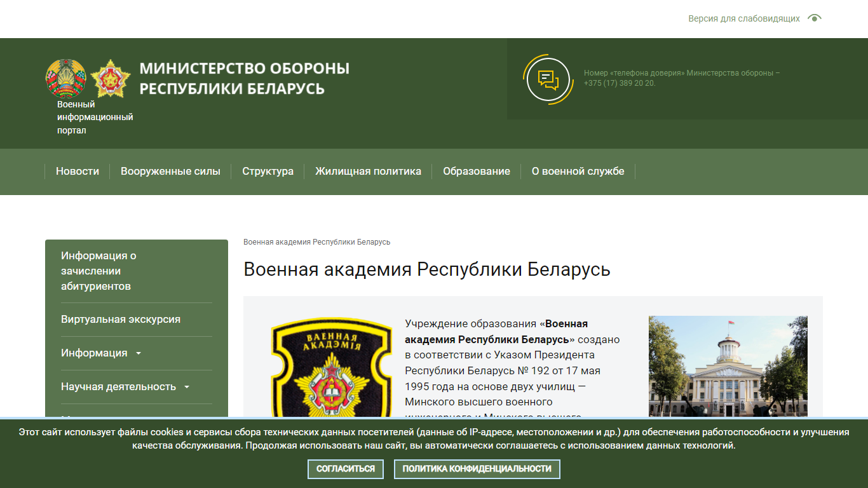This screenshot has height=488, width=868.
Task: Click the trust phone number text '+375 (17) 389 20 20'
Action: (x=619, y=83)
